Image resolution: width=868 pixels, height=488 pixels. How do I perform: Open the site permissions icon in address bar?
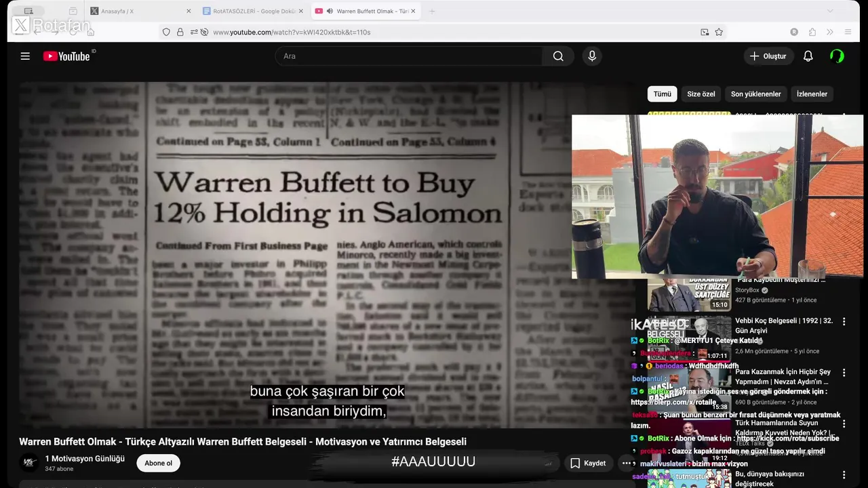[x=194, y=32]
